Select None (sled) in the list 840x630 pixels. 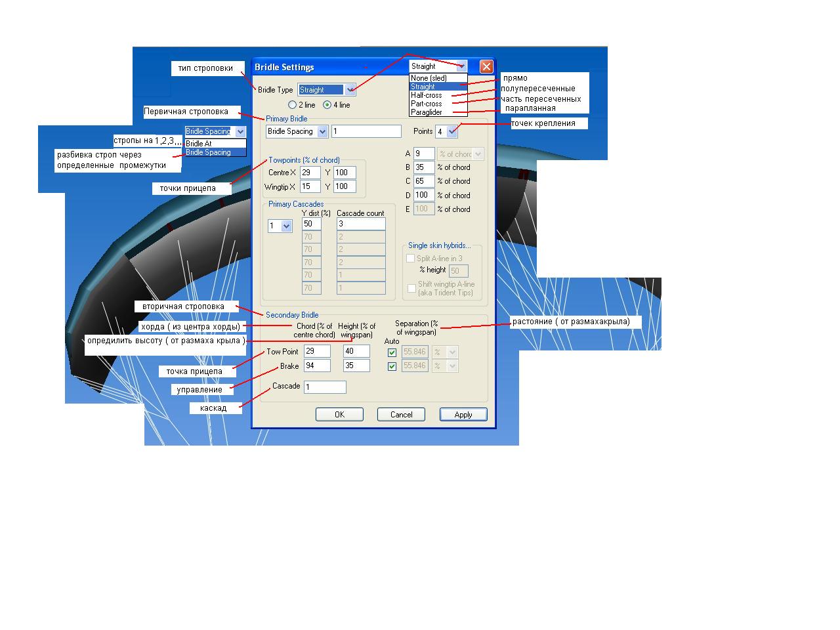tap(429, 78)
